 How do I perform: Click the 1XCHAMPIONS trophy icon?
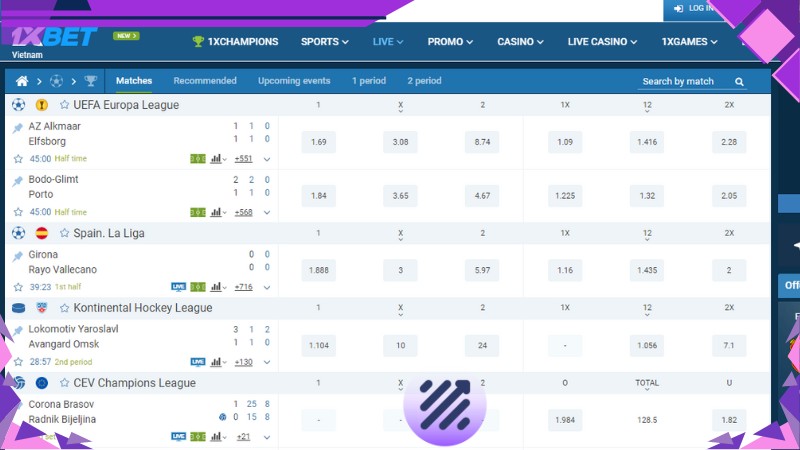(x=198, y=42)
